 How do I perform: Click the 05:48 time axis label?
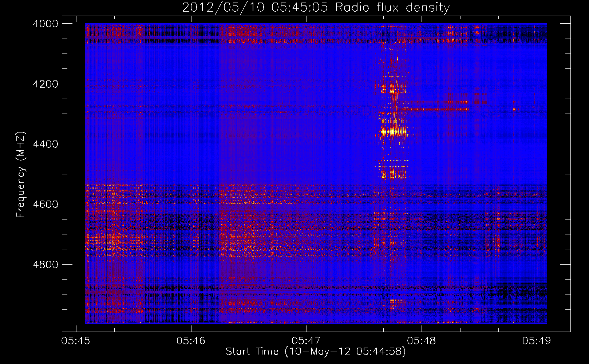tap(421, 341)
